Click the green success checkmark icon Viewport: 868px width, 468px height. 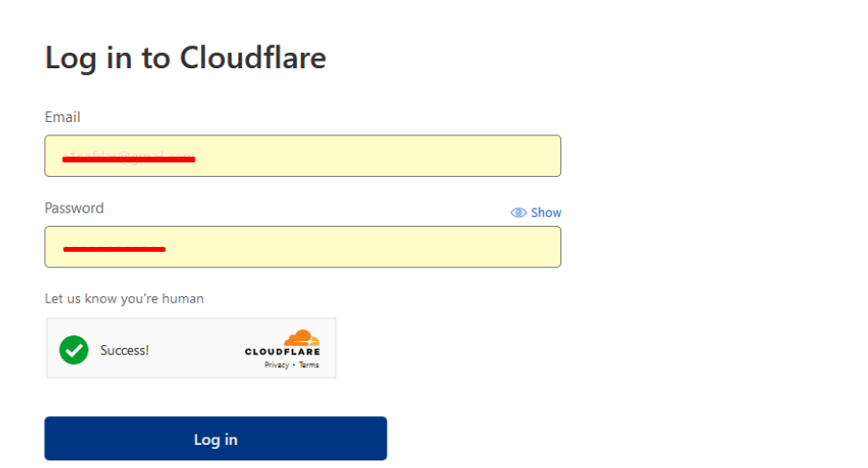click(73, 350)
